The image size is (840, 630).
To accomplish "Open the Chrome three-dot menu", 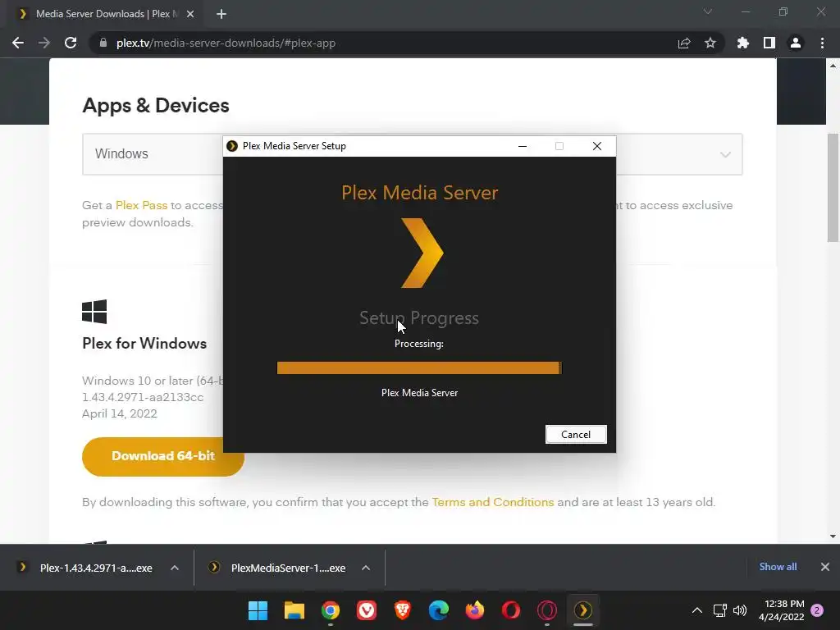I will (x=822, y=43).
